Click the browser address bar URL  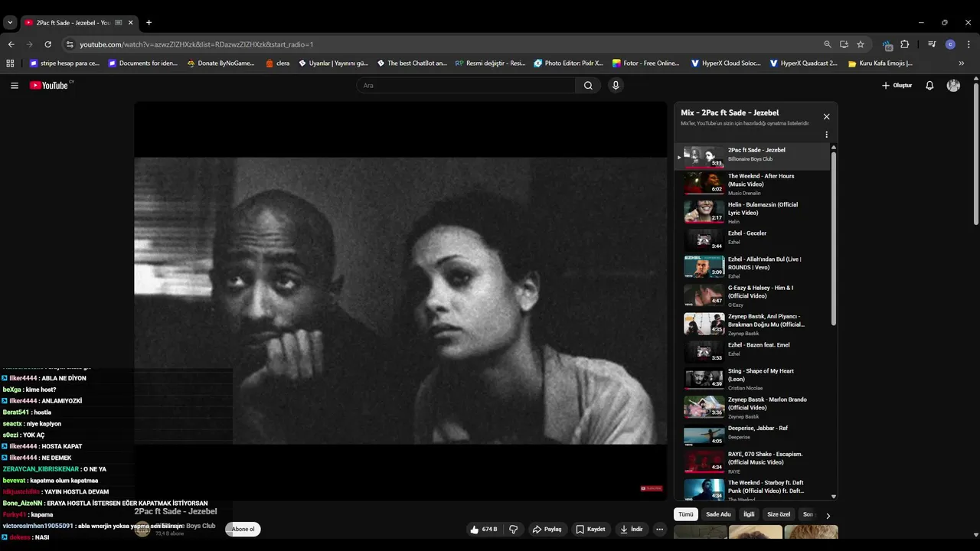(197, 44)
